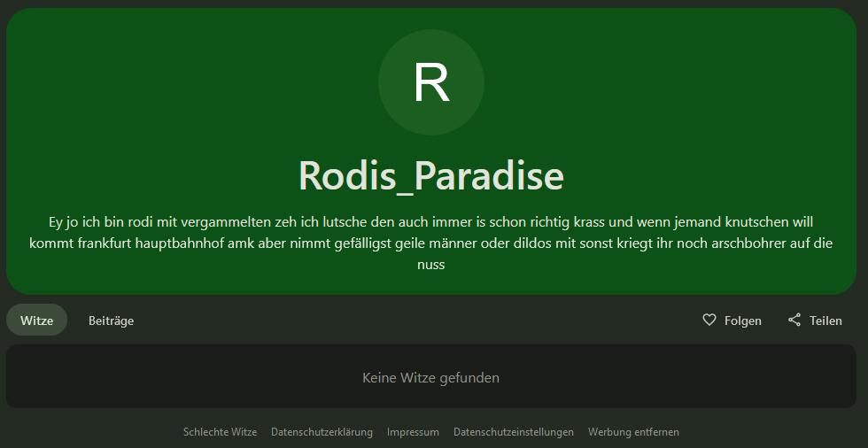Click the Werbung entfernen link
Screen dimensions: 868x448
click(x=633, y=432)
